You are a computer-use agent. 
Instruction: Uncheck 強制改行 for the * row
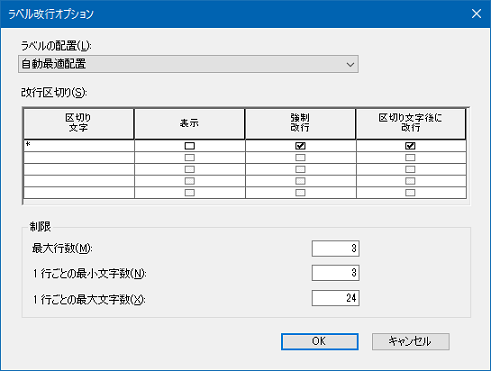[300, 146]
